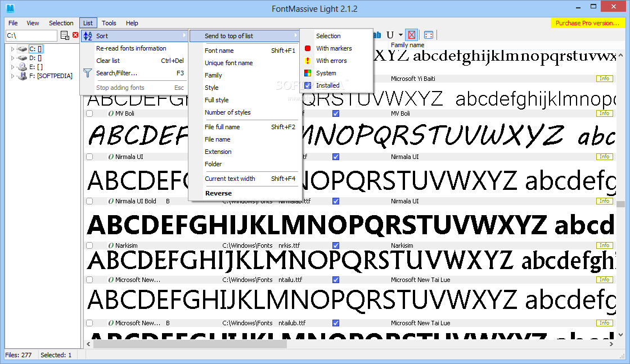Click the C: drive icon in tree
Image resolution: width=630 pixels, height=364 pixels.
22,49
